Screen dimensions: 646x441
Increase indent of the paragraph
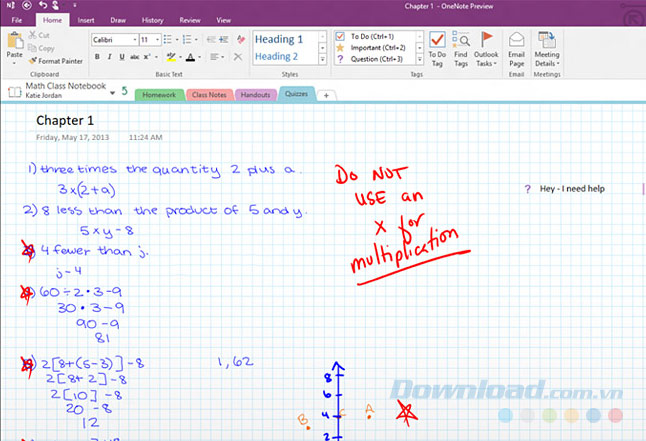pos(224,40)
